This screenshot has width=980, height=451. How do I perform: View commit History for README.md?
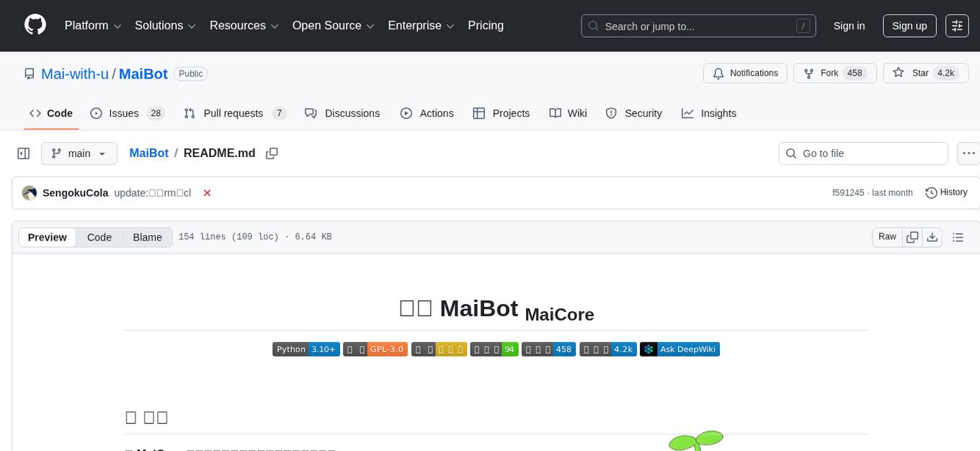click(x=946, y=192)
